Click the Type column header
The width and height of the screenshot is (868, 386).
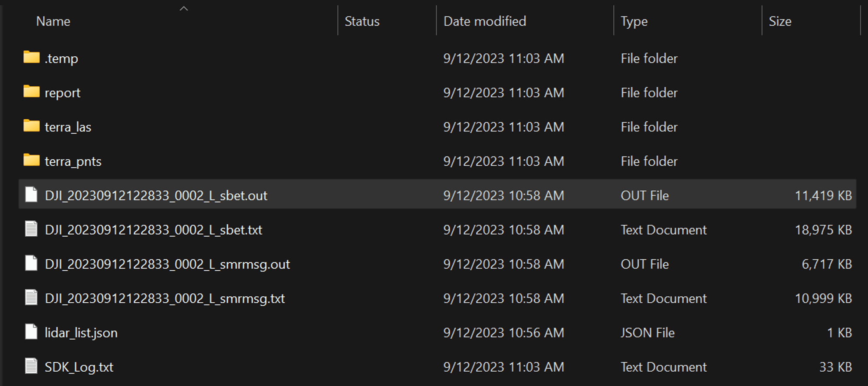pos(634,21)
